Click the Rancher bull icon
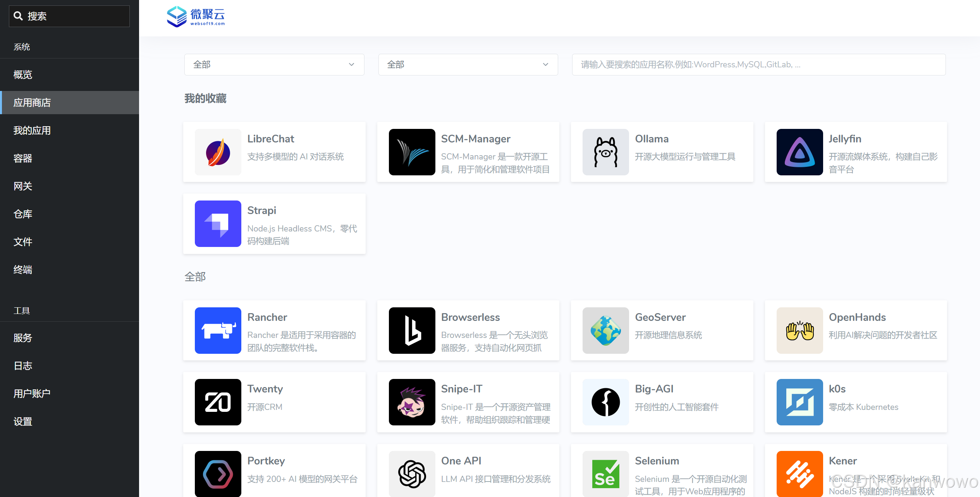This screenshot has width=980, height=497. point(218,331)
